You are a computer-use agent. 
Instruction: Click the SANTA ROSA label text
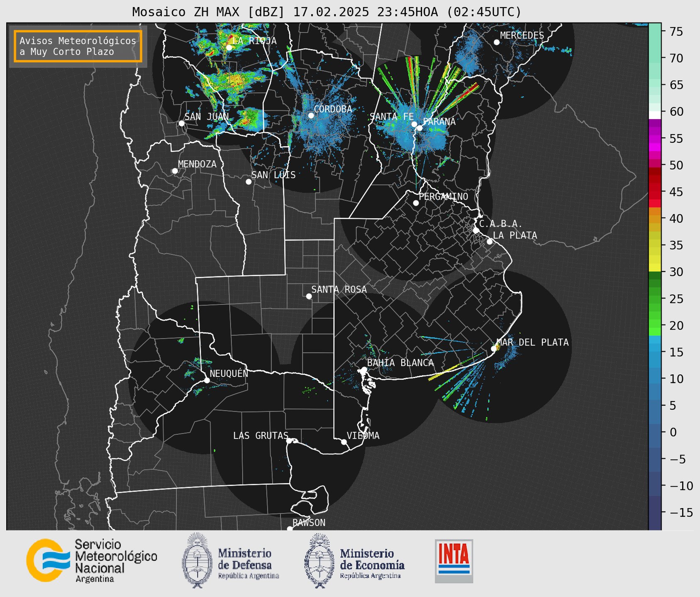339,289
